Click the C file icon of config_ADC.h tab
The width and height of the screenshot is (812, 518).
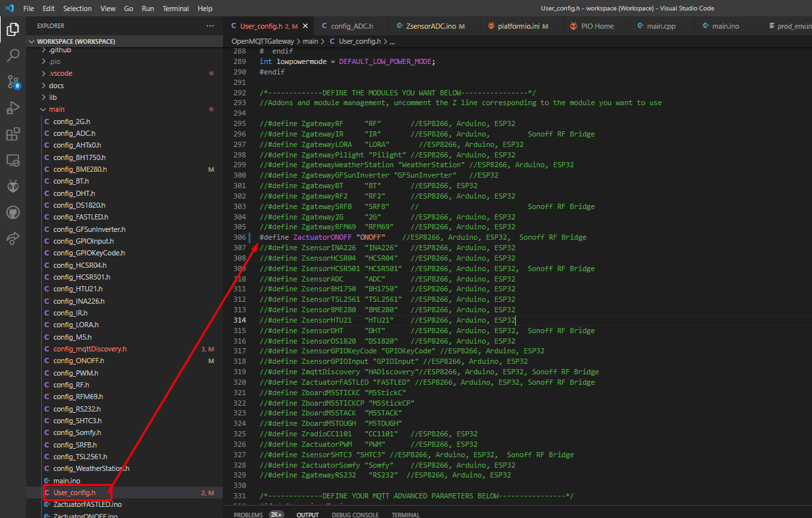point(324,26)
